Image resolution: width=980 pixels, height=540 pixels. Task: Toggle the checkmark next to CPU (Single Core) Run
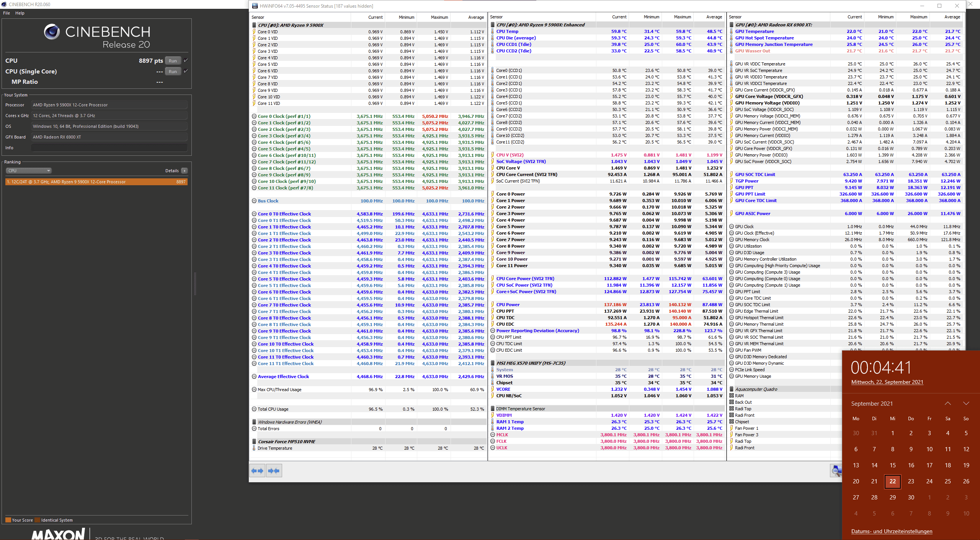186,71
